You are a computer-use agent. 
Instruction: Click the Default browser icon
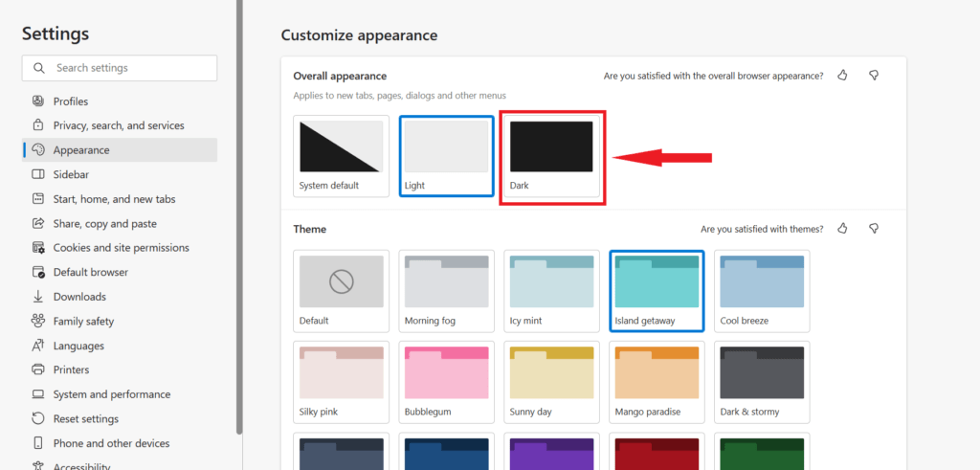(x=38, y=272)
